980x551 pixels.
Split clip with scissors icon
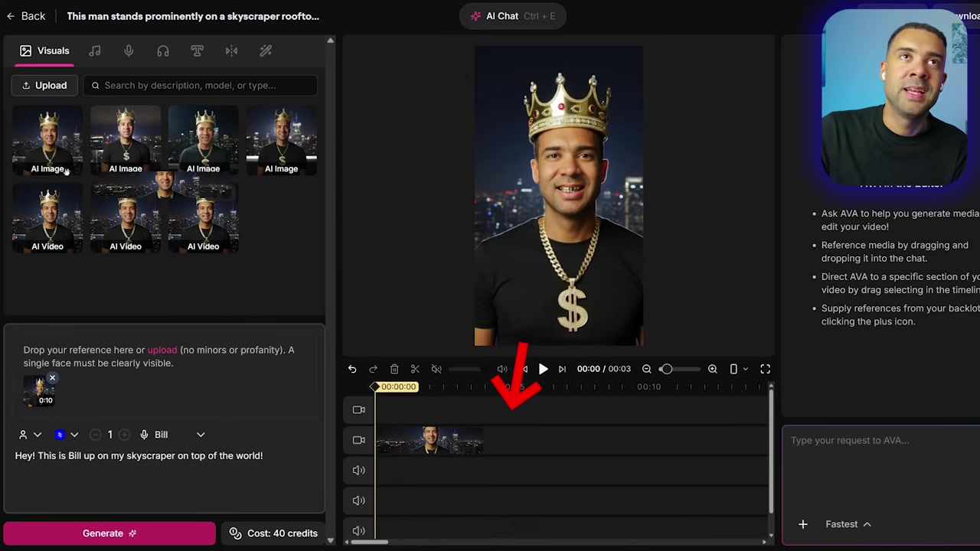[x=415, y=369]
